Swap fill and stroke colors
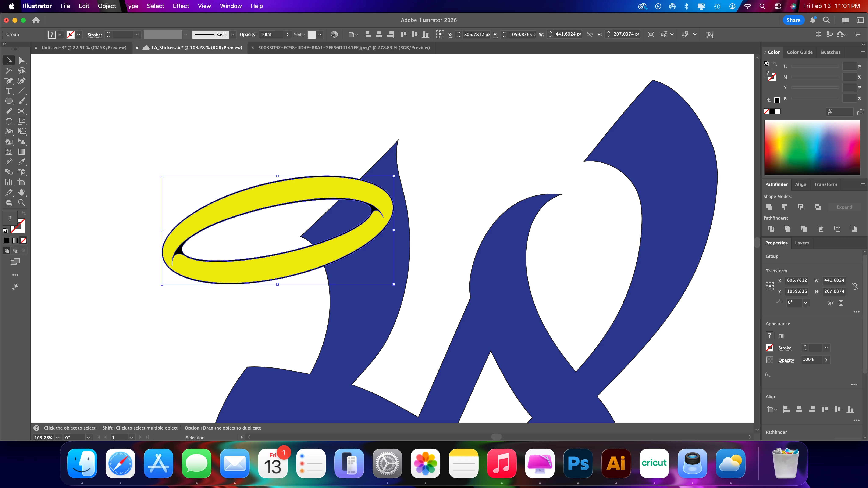This screenshot has width=868, height=488. click(x=24, y=213)
